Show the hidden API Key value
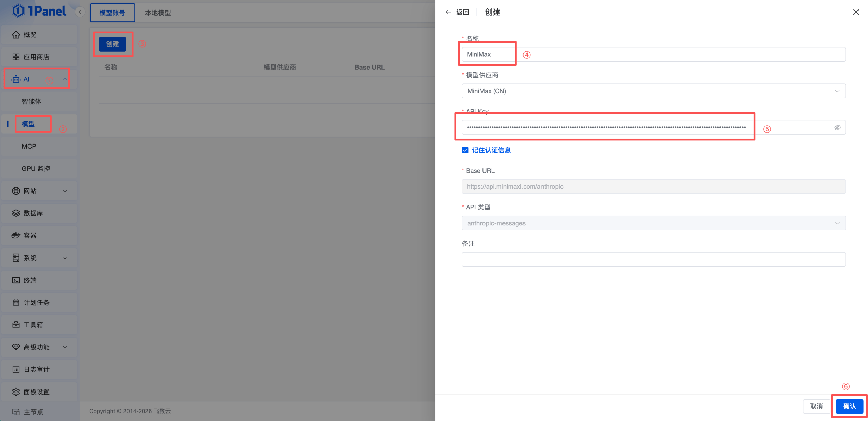The width and height of the screenshot is (868, 421). 837,127
